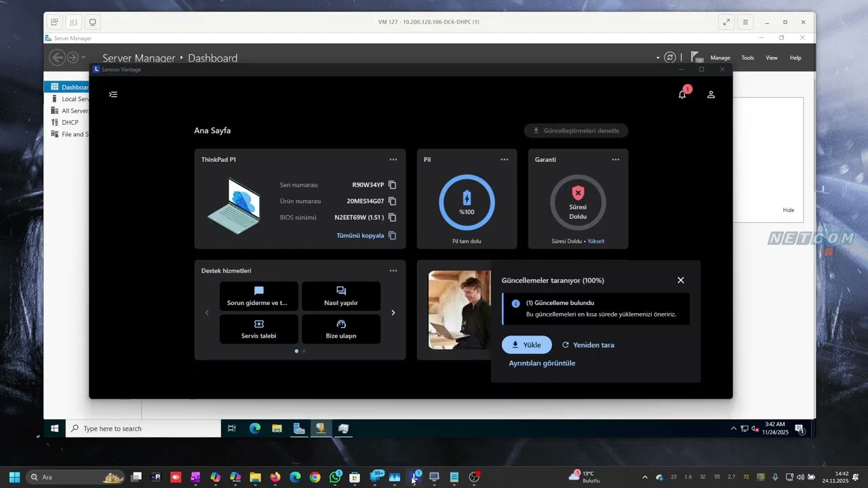
Task: Open Chrome on host taskbar
Action: [x=315, y=477]
